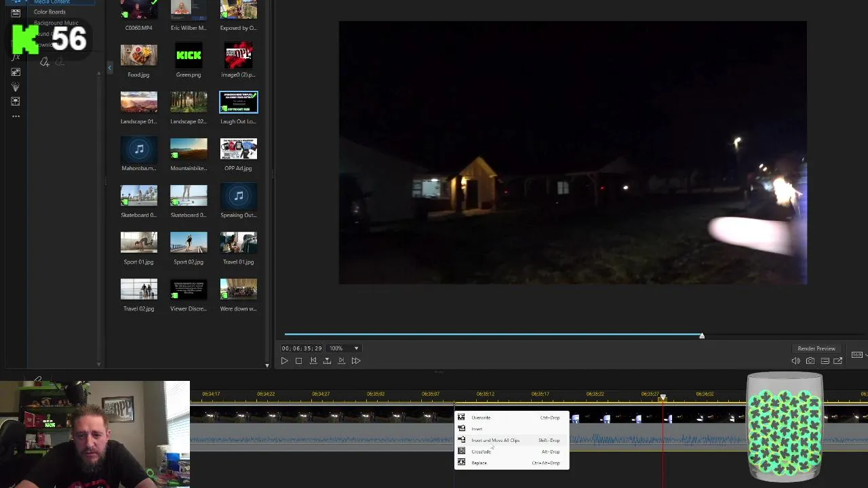Select the Mahoroba music file icon
This screenshot has width=868, height=488.
point(138,149)
